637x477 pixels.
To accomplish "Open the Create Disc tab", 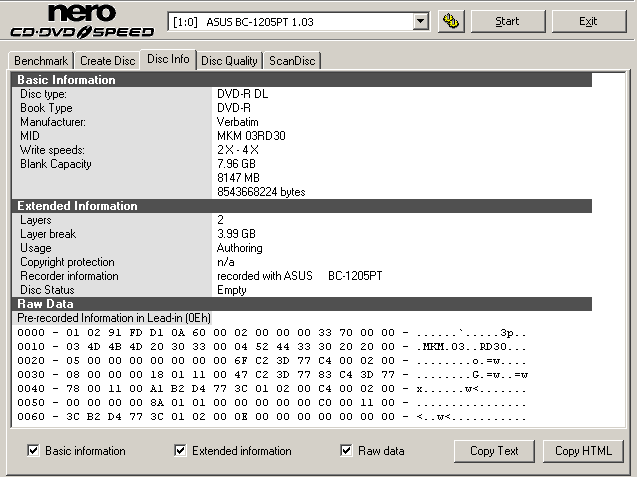I will click(108, 61).
